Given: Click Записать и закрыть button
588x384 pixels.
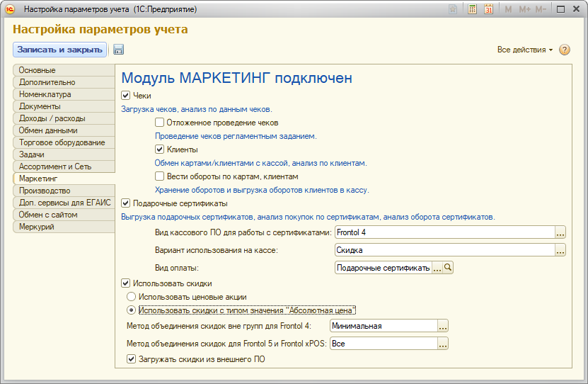Looking at the screenshot, I should coord(59,50).
